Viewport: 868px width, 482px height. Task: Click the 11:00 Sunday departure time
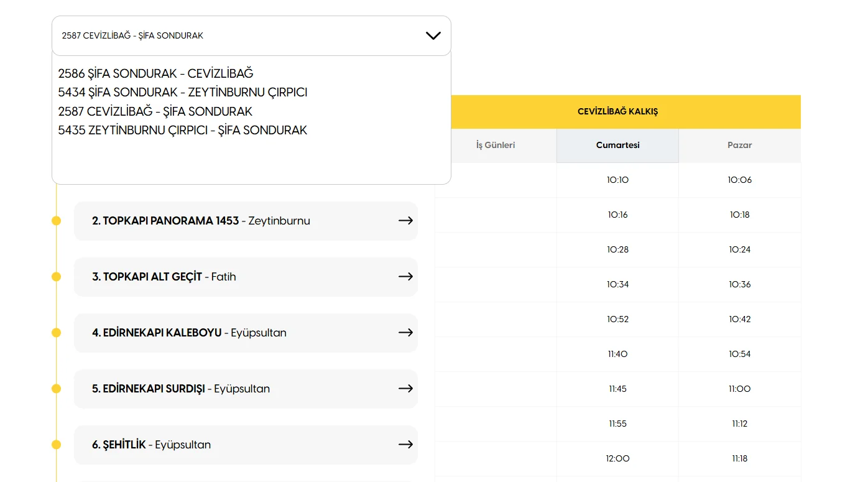click(739, 389)
